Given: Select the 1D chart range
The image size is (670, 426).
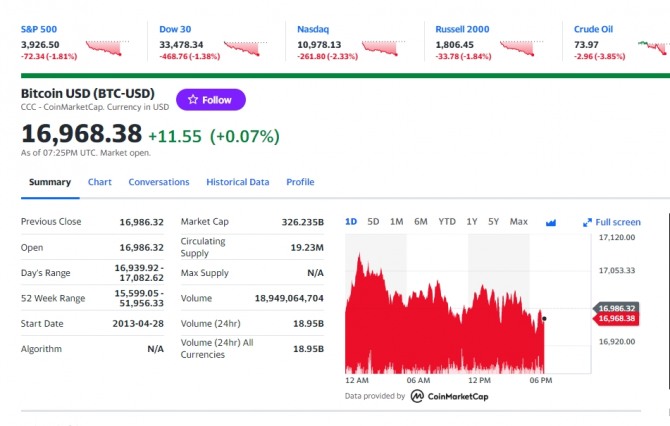Looking at the screenshot, I should click(351, 222).
